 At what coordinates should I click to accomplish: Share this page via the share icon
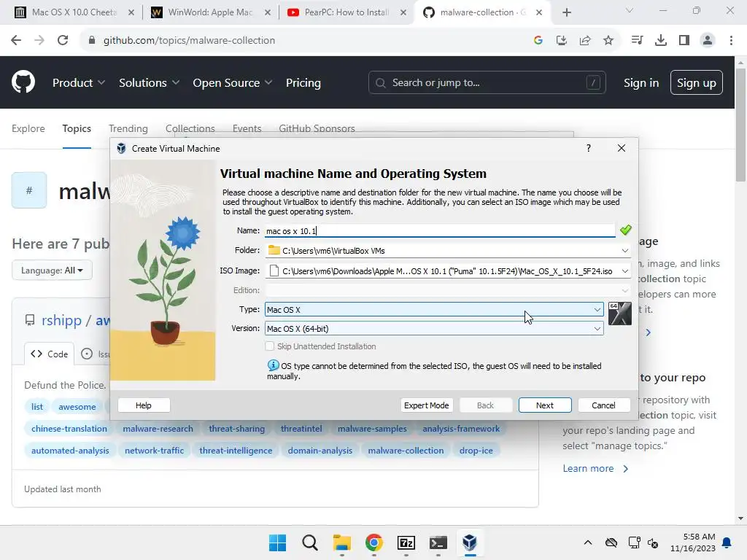click(x=585, y=41)
